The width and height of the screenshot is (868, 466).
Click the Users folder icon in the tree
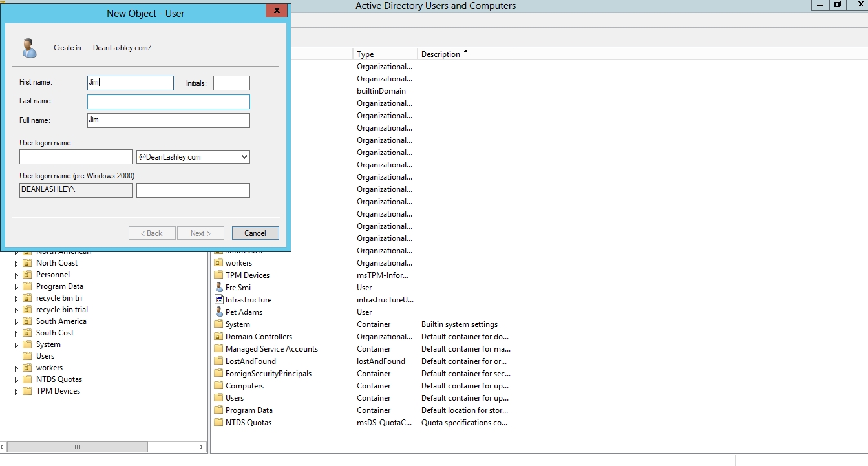coord(27,356)
